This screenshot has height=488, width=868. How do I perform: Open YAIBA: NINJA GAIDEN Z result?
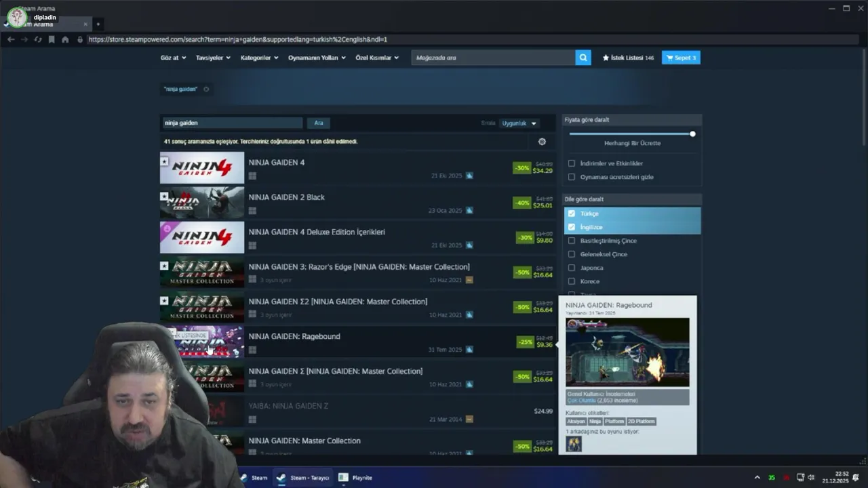pyautogui.click(x=357, y=411)
